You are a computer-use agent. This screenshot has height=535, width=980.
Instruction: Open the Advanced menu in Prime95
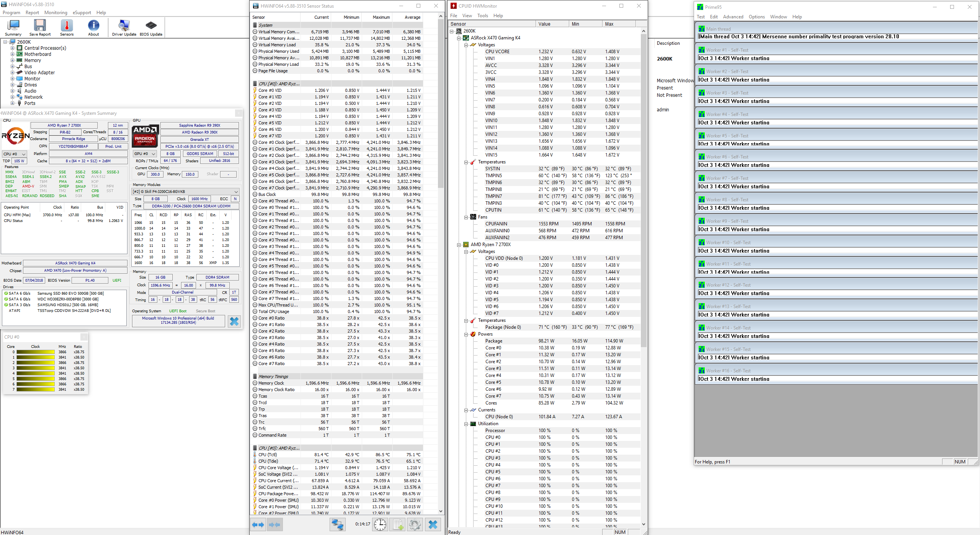point(733,17)
